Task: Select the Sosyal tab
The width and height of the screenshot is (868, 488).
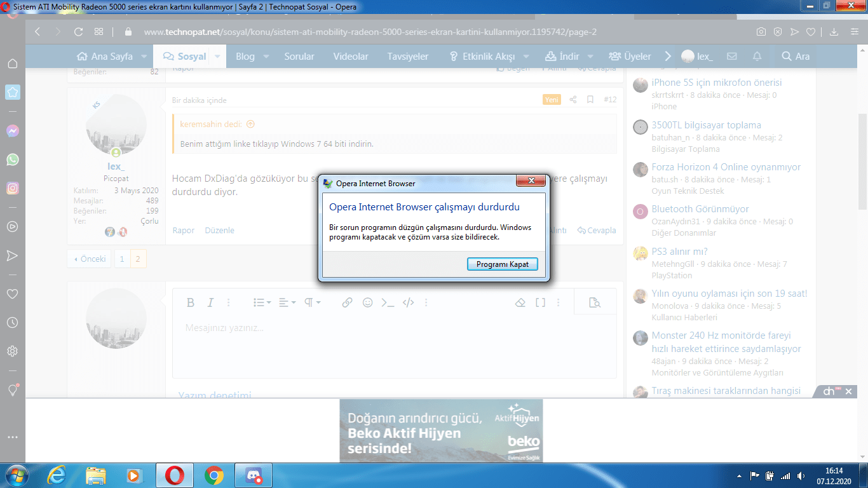Action: [184, 57]
